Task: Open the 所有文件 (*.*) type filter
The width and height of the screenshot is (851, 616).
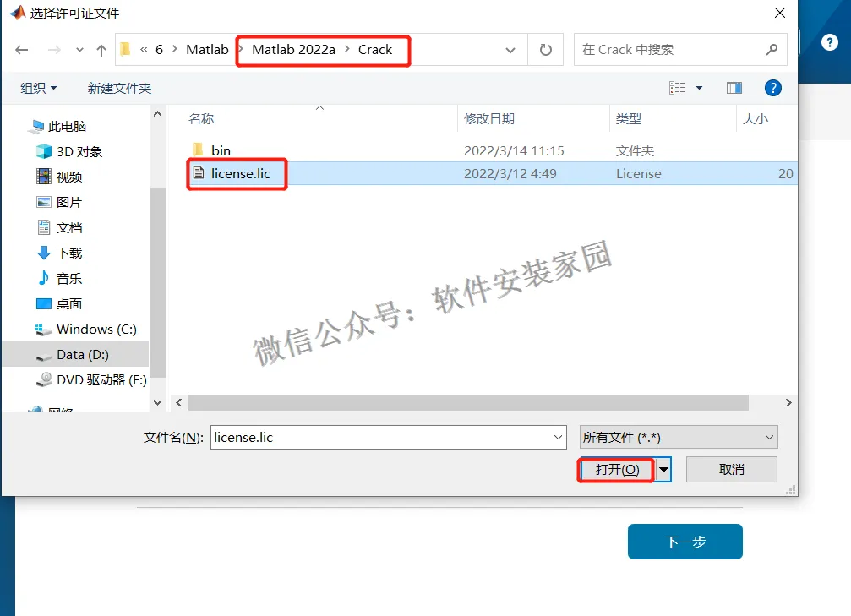Action: pos(679,438)
